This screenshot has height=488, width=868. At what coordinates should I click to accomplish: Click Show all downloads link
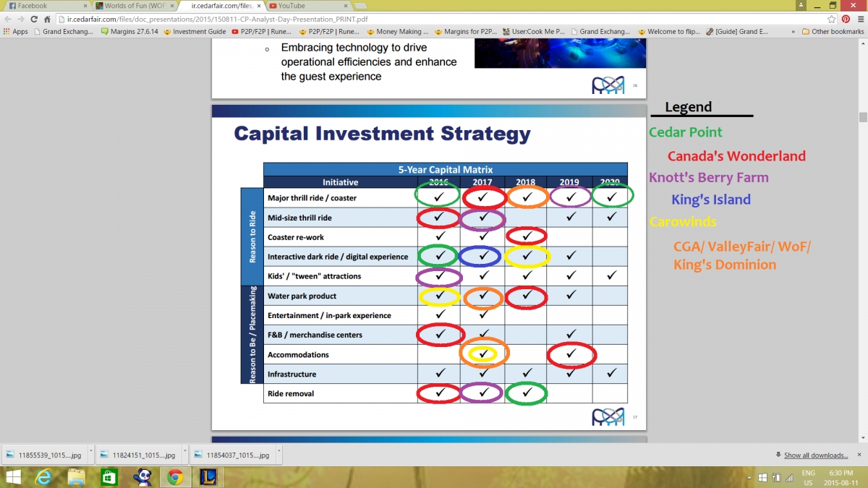[816, 455]
